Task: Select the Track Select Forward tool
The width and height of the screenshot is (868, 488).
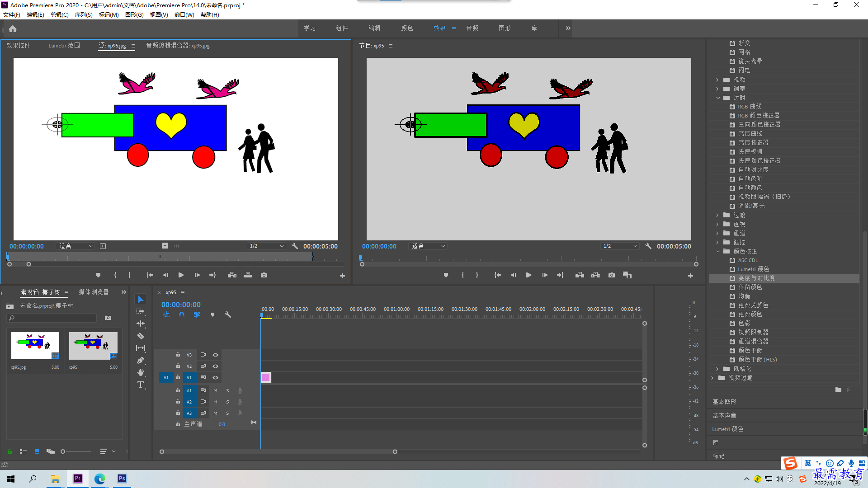Action: click(141, 311)
